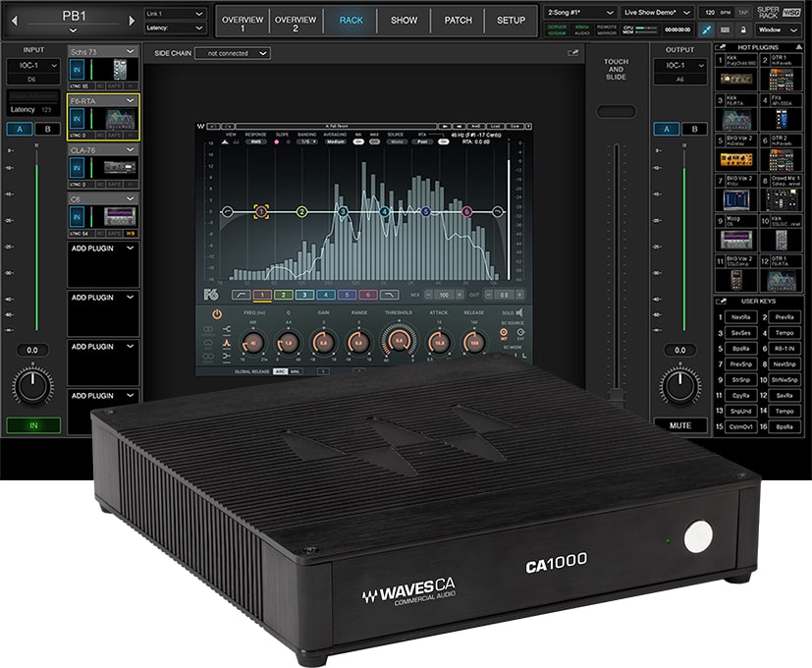Click the 120 BPM tempo field
The width and height of the screenshot is (812, 668).
pos(717,13)
